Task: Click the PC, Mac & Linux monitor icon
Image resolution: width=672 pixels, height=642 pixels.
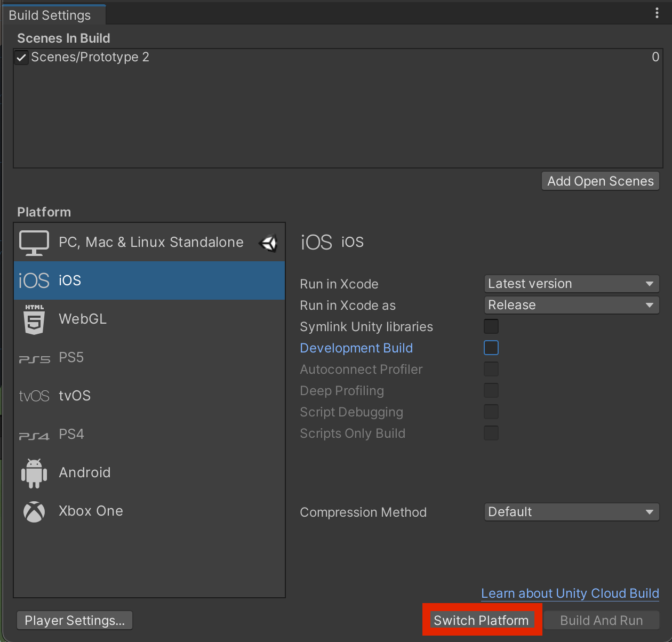Action: coord(34,243)
